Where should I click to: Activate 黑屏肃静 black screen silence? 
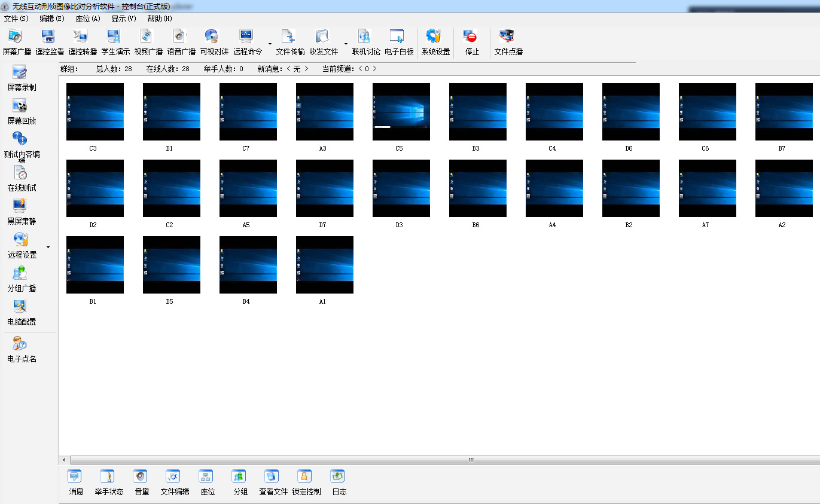click(22, 212)
